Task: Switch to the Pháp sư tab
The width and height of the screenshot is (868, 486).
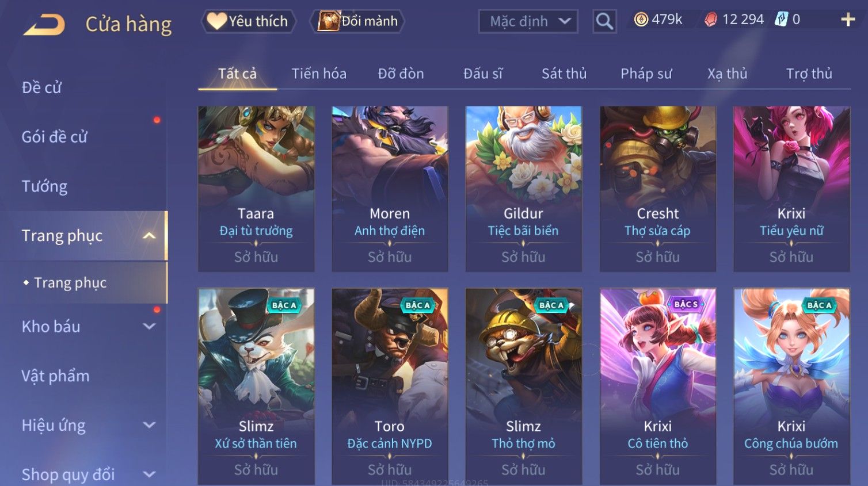Action: [646, 74]
